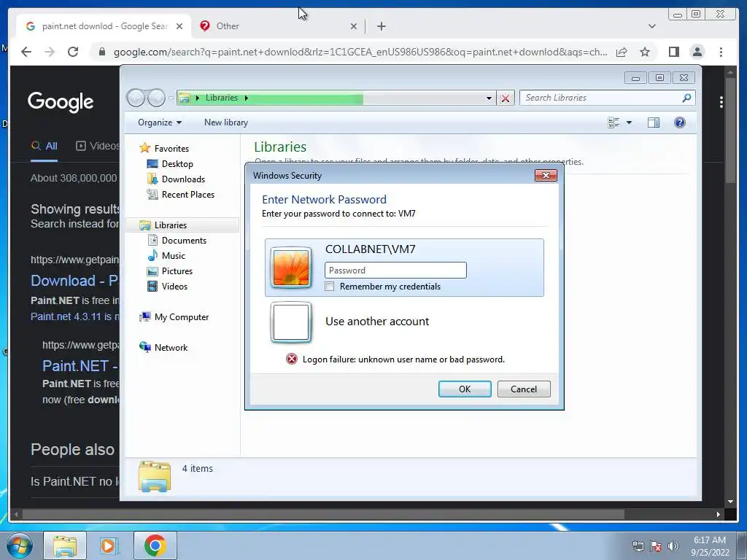
Task: Reload the Chrome page
Action: (x=73, y=52)
